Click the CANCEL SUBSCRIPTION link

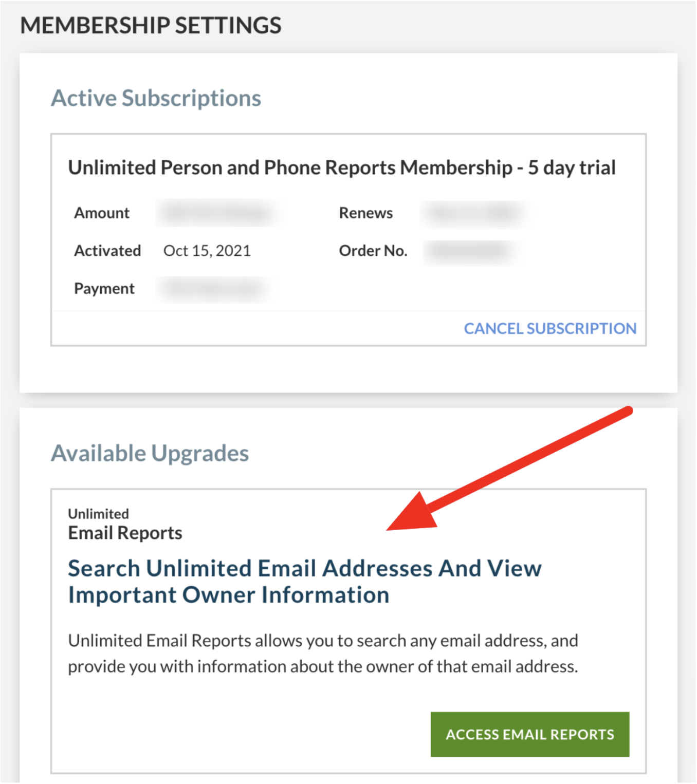pyautogui.click(x=550, y=328)
